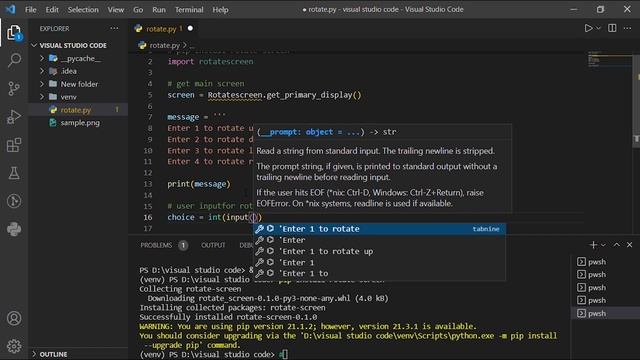Image resolution: width=640 pixels, height=360 pixels.
Task: Choose suggestion 'Enter 1 to
Action: [379, 273]
